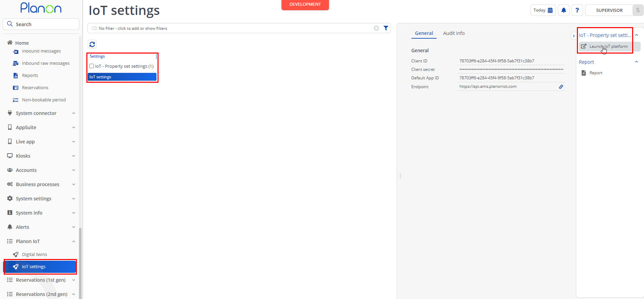644x299 pixels.
Task: Expand the Accounts menu chevron
Action: (74, 170)
